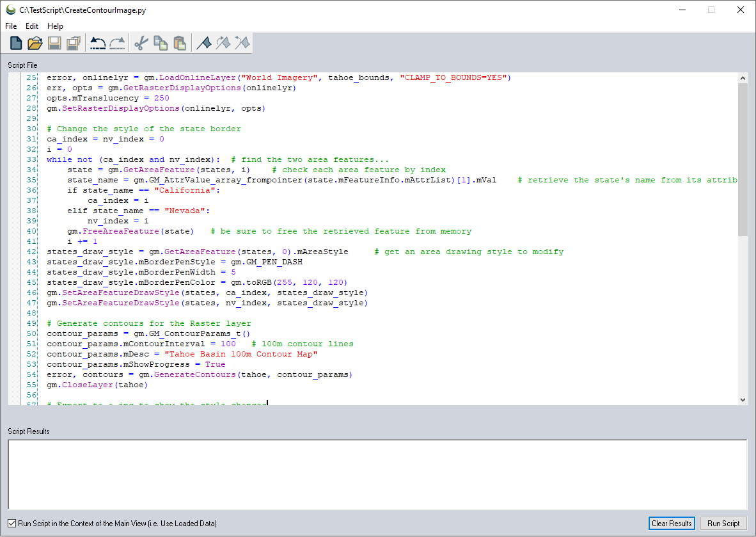
Task: Click toRGB on line 45
Action: coord(258,282)
